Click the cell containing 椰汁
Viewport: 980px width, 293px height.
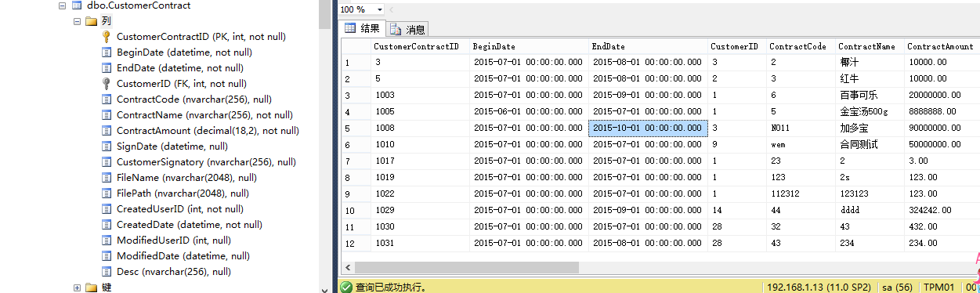870,62
